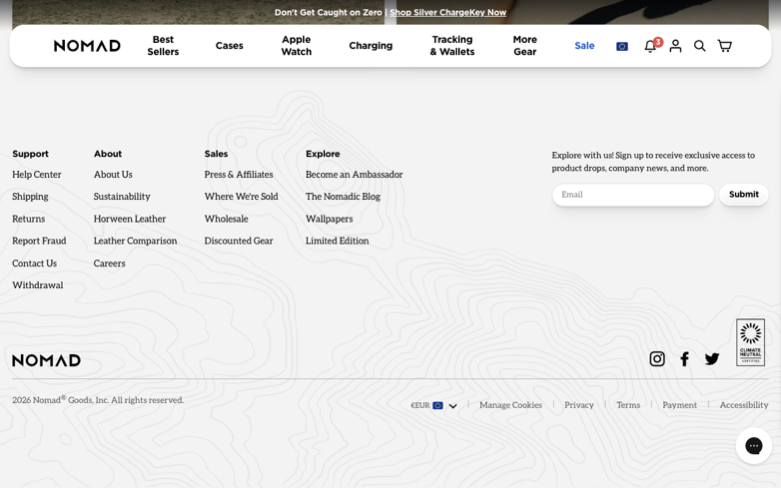This screenshot has height=488, width=781.
Task: Open the Charging menu
Action: [371, 45]
